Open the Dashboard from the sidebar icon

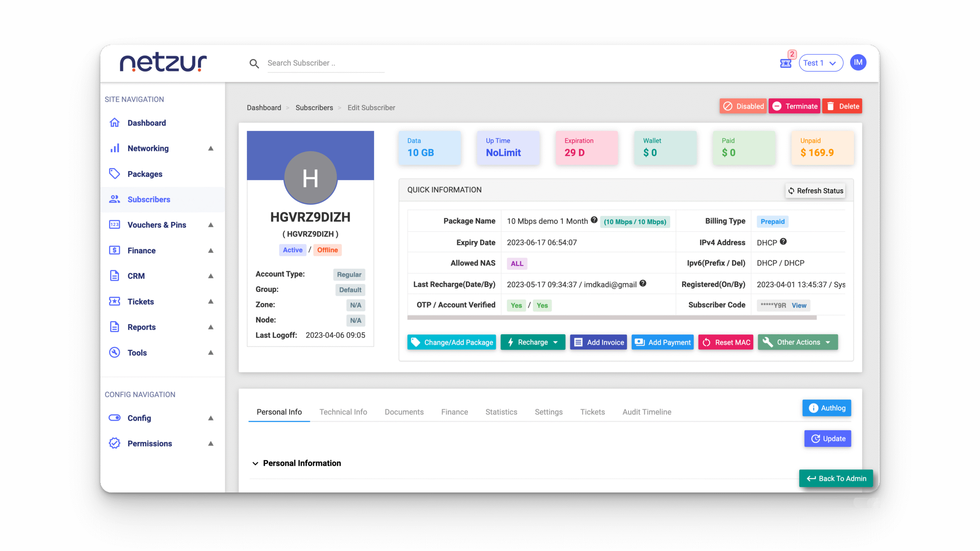[115, 122]
